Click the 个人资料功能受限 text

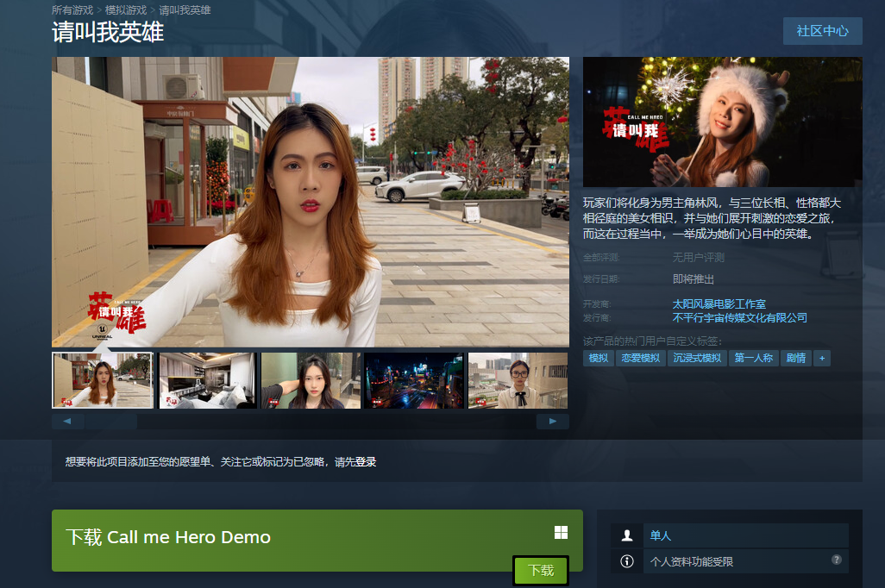(x=692, y=562)
